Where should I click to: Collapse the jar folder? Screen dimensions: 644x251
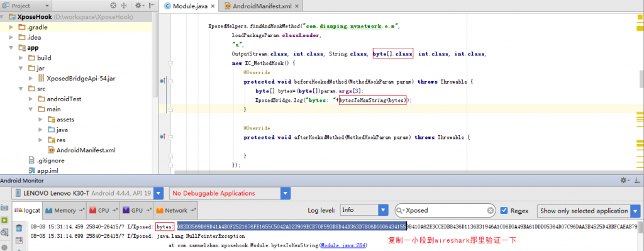click(x=21, y=68)
